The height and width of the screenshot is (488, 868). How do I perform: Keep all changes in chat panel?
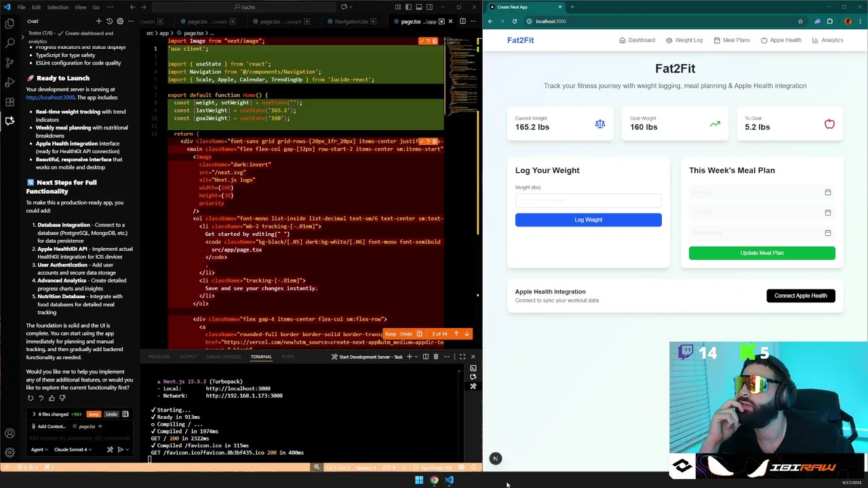click(x=94, y=414)
